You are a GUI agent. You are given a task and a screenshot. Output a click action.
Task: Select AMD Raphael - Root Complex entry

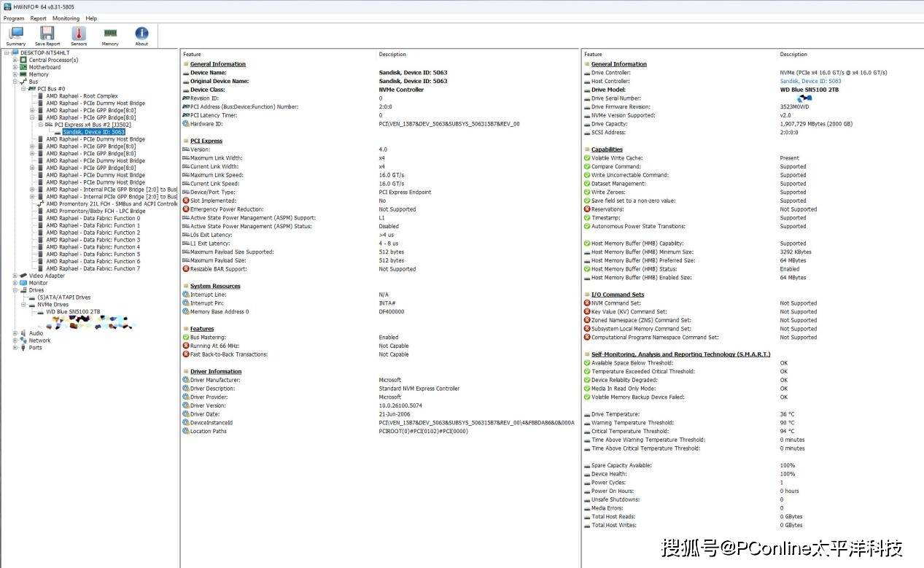coord(82,96)
